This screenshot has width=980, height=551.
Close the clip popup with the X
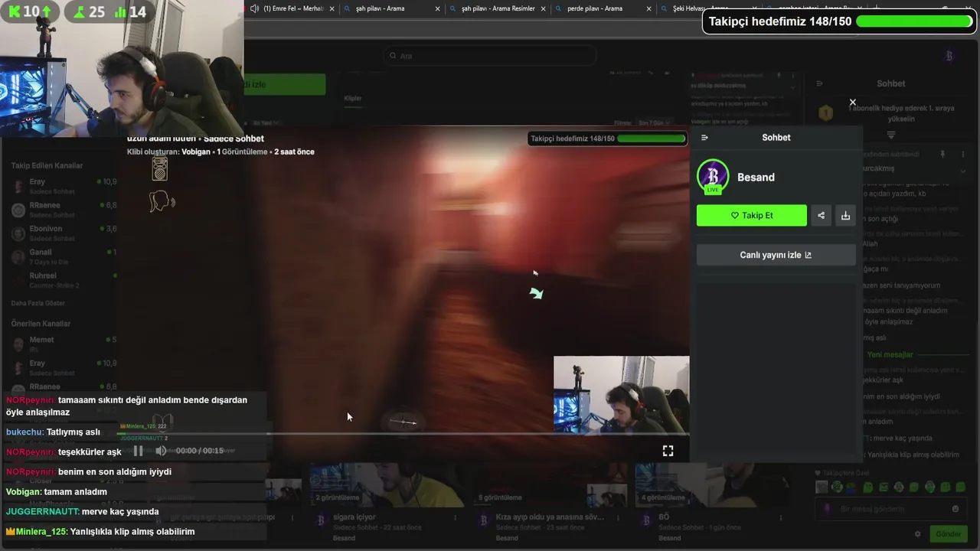[x=852, y=103]
